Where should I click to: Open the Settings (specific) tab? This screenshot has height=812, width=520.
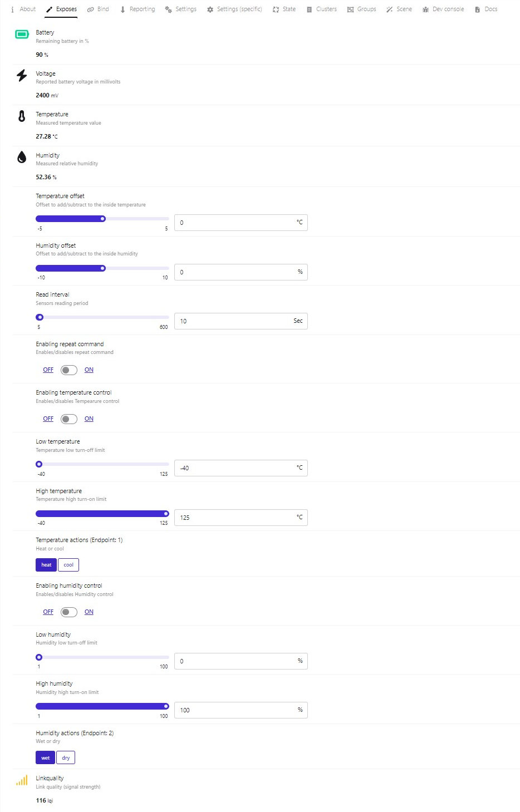tap(234, 9)
